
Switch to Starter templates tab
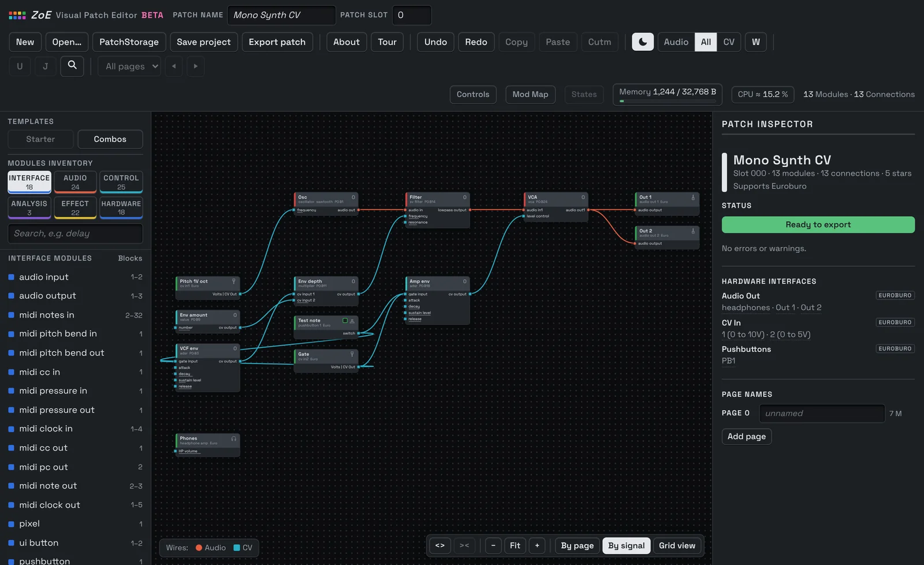pos(40,139)
